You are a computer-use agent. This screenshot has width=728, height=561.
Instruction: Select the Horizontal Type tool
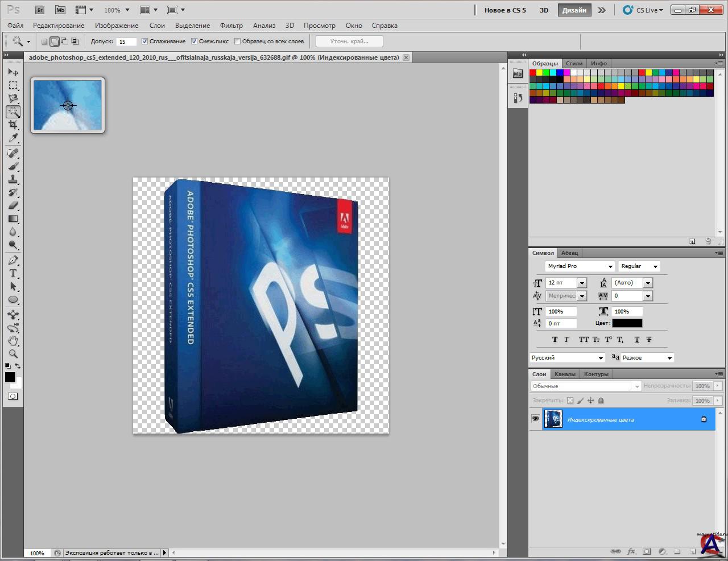click(13, 273)
